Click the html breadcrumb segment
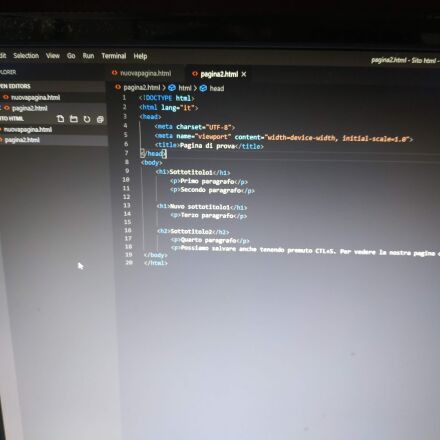The height and width of the screenshot is (440, 440). coord(185,88)
